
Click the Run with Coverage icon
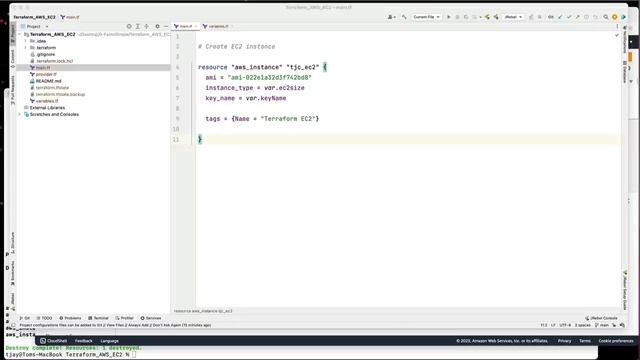(x=466, y=17)
